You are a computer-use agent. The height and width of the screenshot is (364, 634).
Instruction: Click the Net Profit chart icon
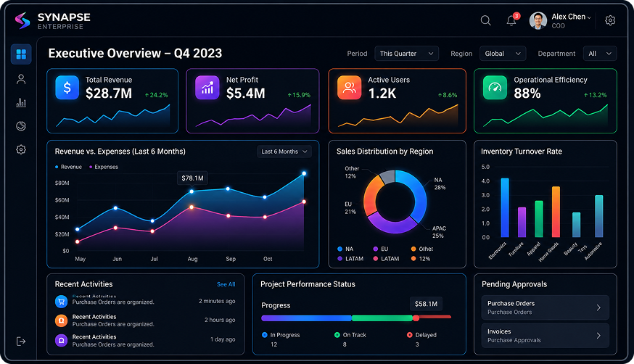[207, 88]
